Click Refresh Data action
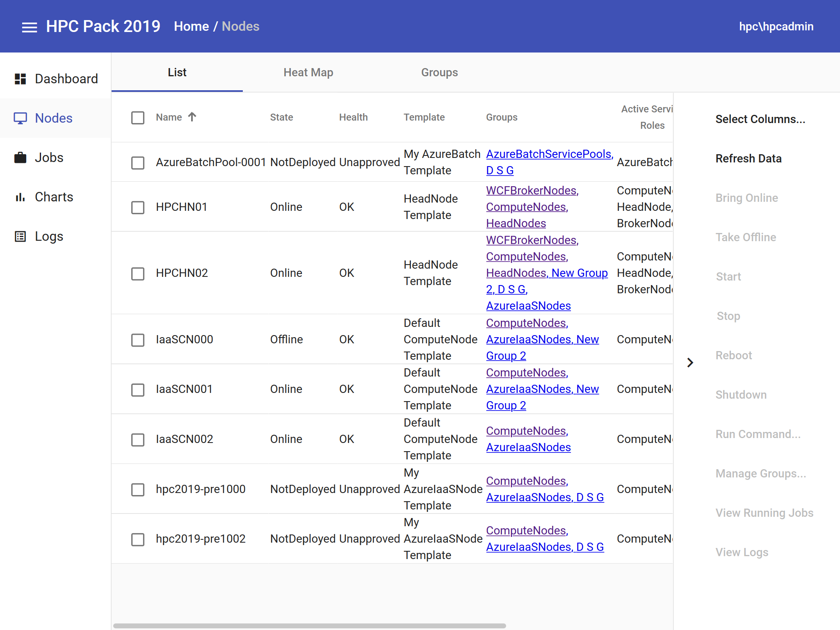 [748, 158]
